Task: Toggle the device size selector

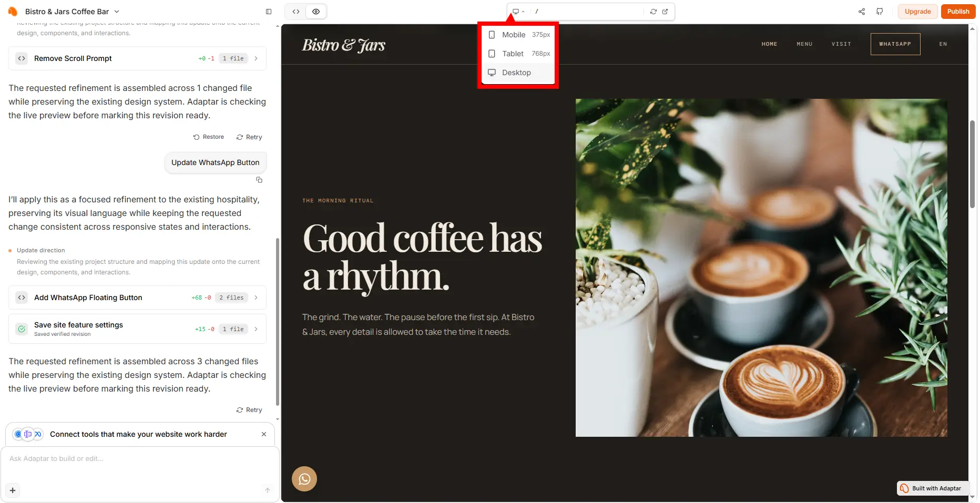Action: tap(518, 12)
